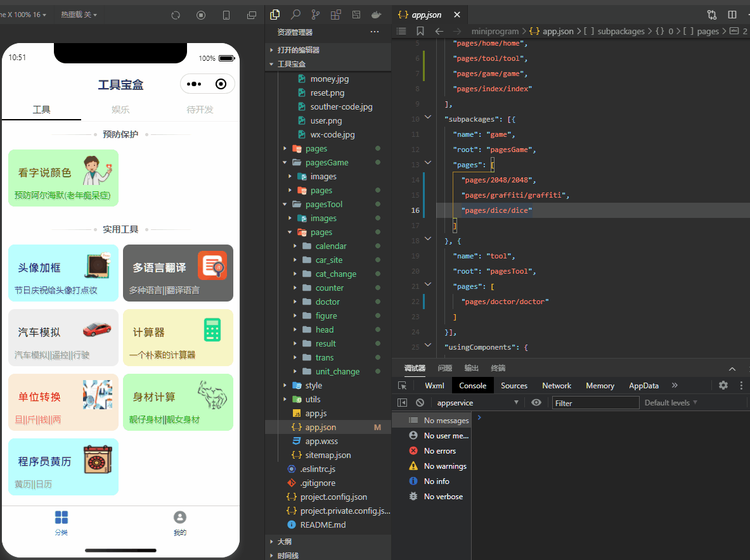Clear the console with the circle-slash icon
Viewport: 750px width, 560px height.
(420, 402)
